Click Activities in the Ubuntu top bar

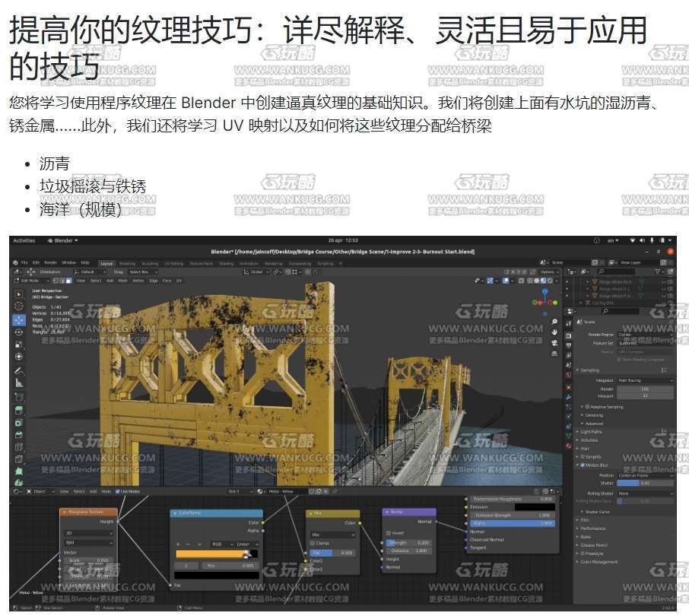(24, 240)
